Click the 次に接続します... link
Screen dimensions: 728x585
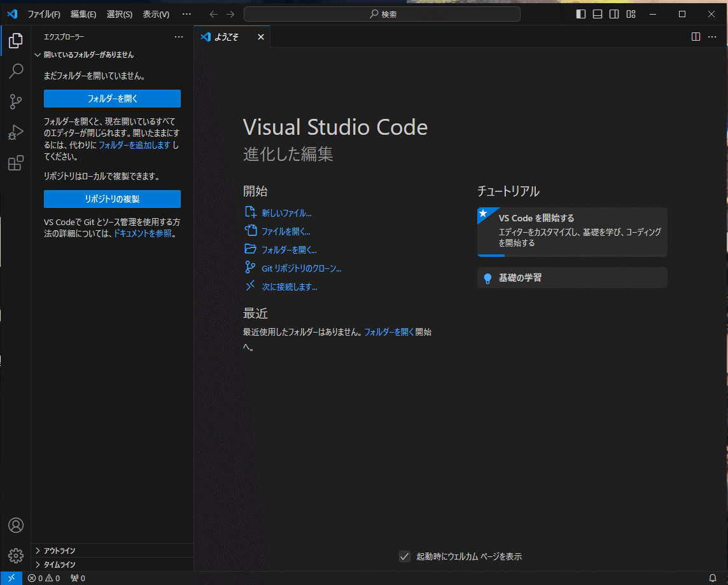point(290,287)
